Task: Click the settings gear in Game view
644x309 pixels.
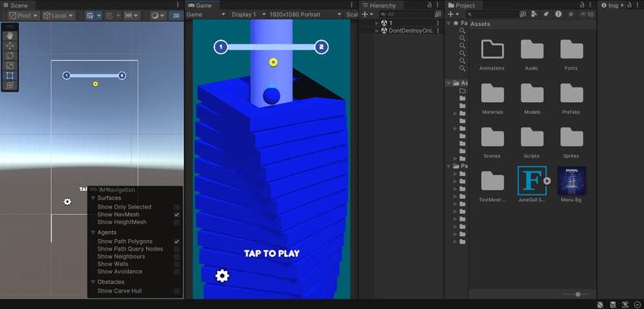Action: [x=222, y=275]
